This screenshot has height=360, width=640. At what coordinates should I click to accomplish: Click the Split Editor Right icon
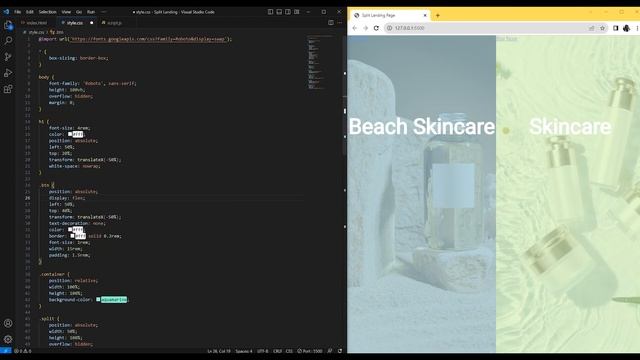click(x=331, y=23)
